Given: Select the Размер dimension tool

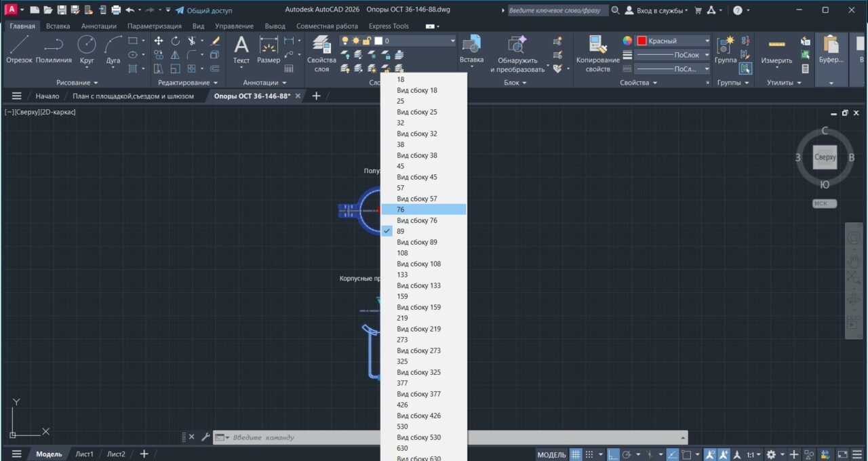Looking at the screenshot, I should coord(269,49).
